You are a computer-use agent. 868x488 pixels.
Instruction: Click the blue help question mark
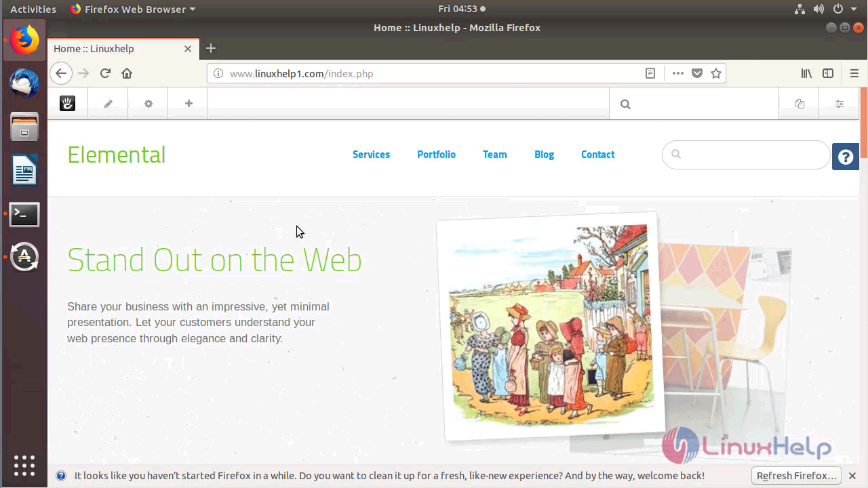(846, 157)
